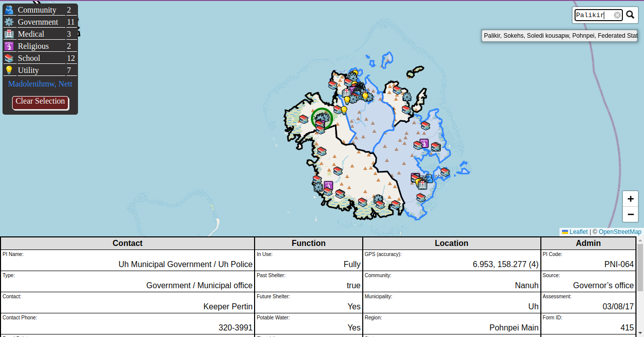Viewport: 644px width, 337px height.
Task: Click the Government count 11 in legend
Action: click(x=71, y=22)
